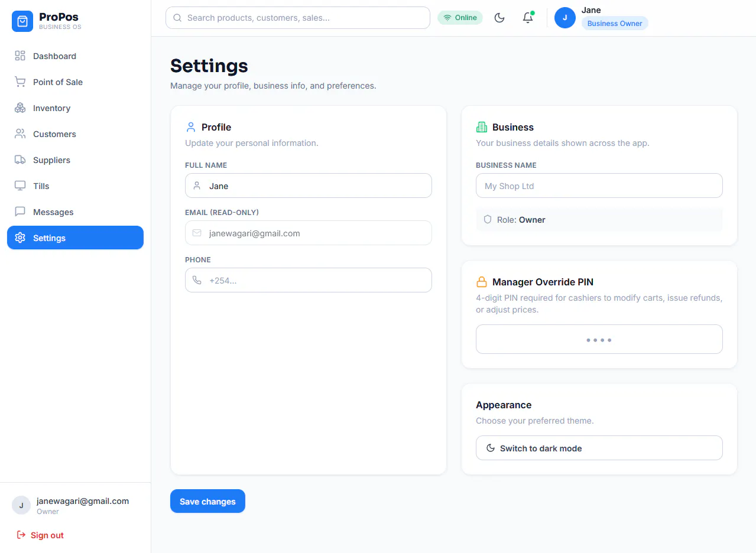
Task: Click the Online status badge
Action: (x=460, y=18)
